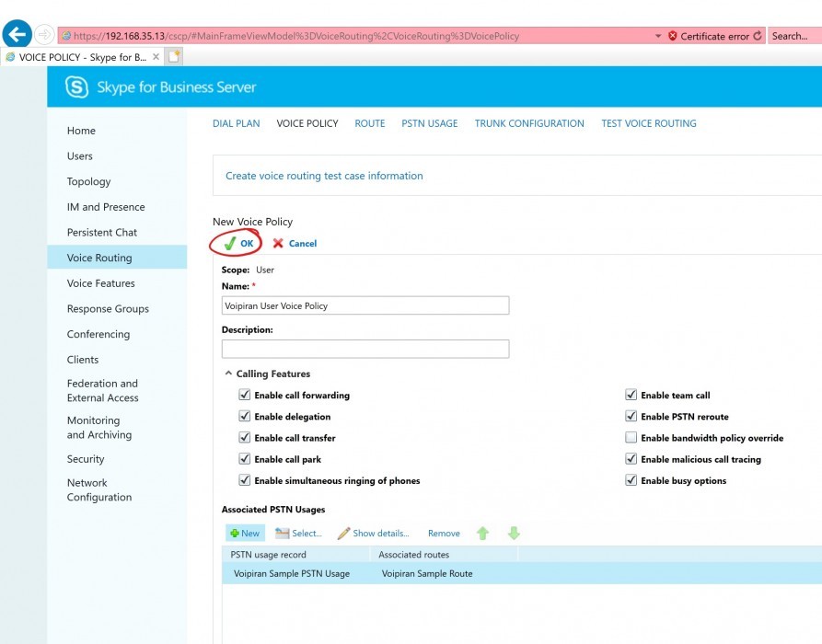Close the VOICE POLICY browser tab

(x=156, y=57)
